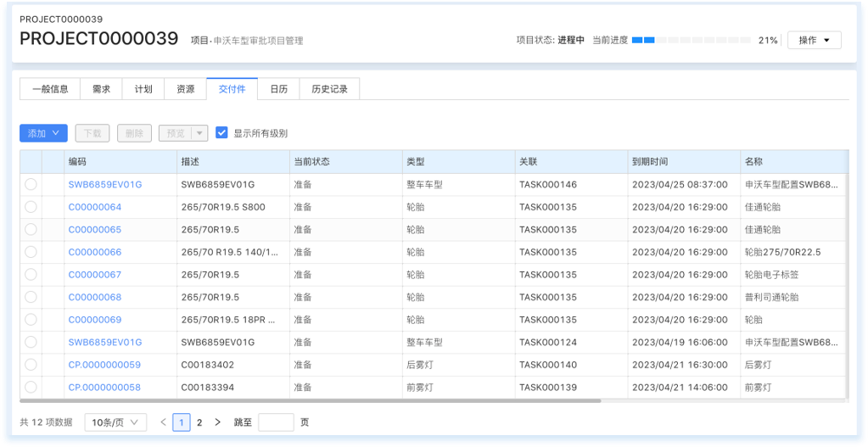Screen dimensions: 868x447
Task: Click the project progress bar at 21%
Action: pyautogui.click(x=691, y=40)
